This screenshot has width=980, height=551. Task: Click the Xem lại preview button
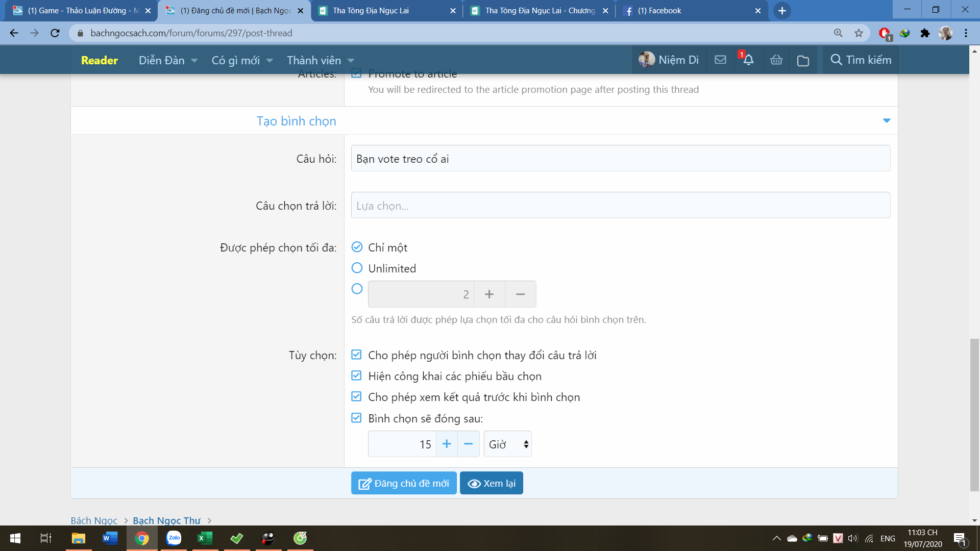[491, 483]
